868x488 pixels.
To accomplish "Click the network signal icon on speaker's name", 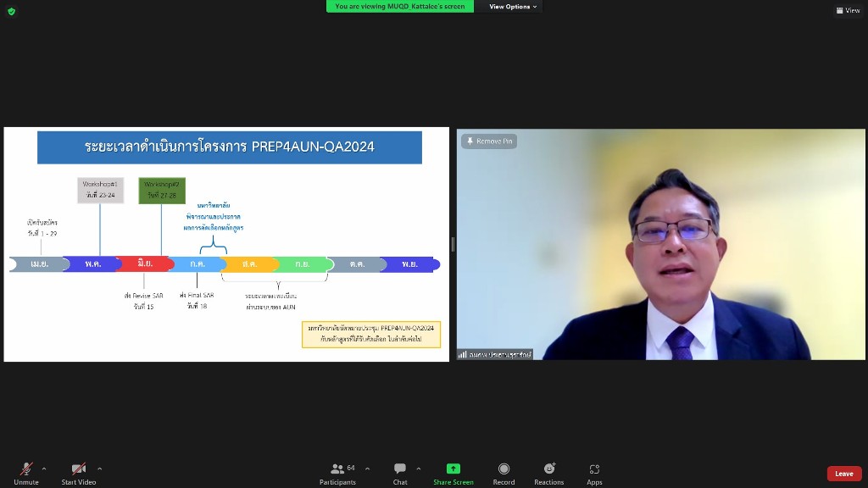I will [463, 354].
